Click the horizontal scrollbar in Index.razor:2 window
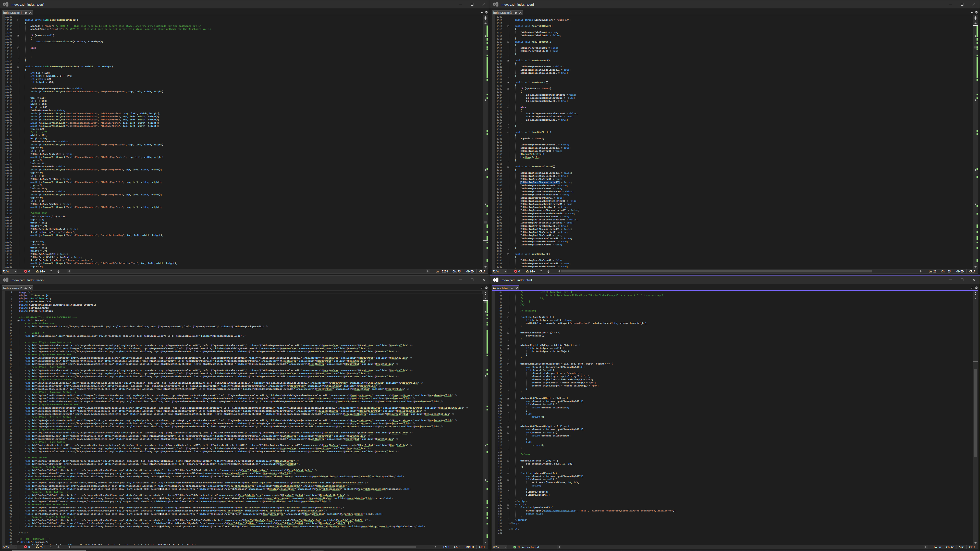The height and width of the screenshot is (551, 980). tap(243, 547)
